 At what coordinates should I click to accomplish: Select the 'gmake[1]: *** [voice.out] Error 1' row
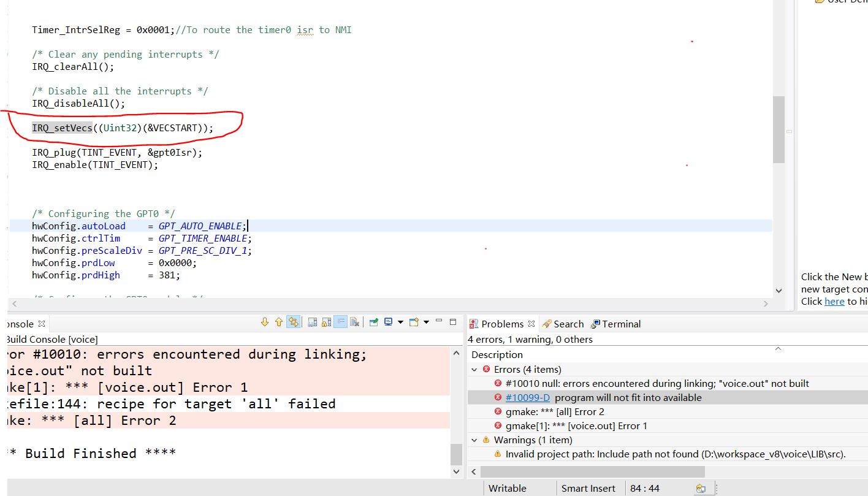tap(668, 425)
